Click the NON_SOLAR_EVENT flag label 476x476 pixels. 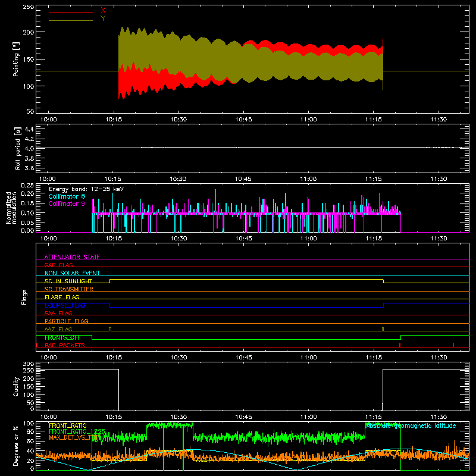(x=72, y=273)
